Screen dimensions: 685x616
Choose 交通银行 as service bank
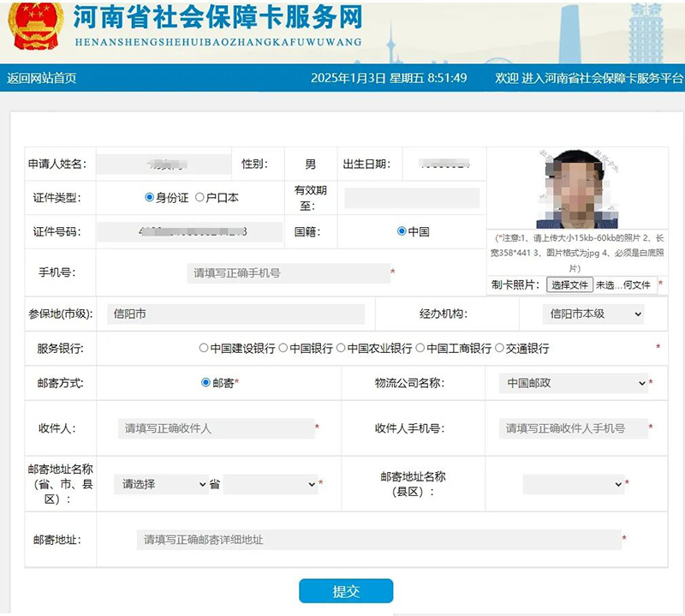(500, 349)
